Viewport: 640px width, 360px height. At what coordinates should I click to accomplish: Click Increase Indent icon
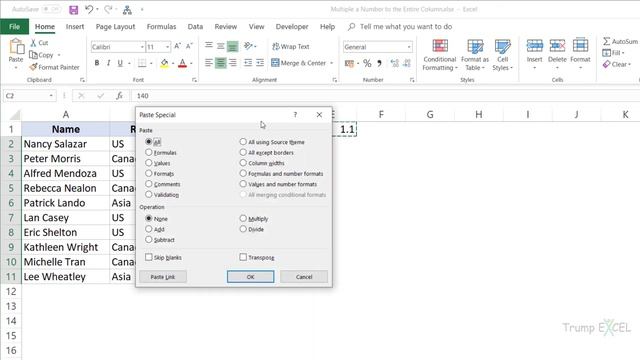click(x=260, y=63)
